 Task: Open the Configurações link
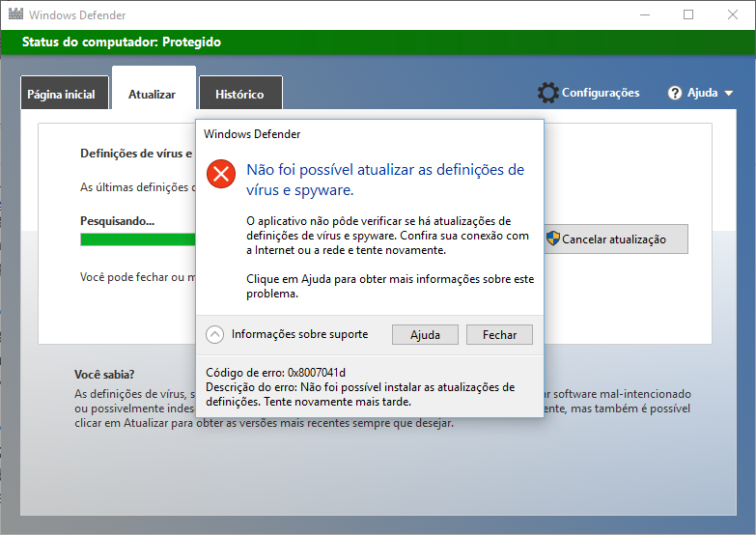click(x=601, y=93)
